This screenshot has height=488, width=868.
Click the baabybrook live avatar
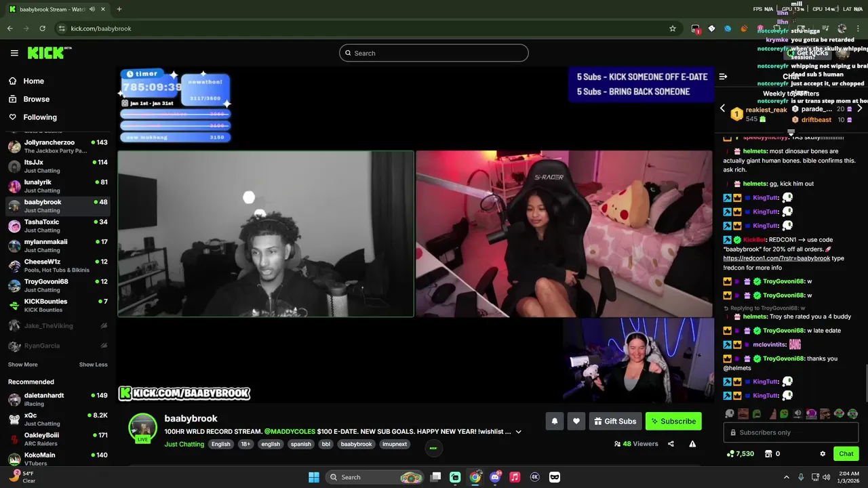point(142,428)
